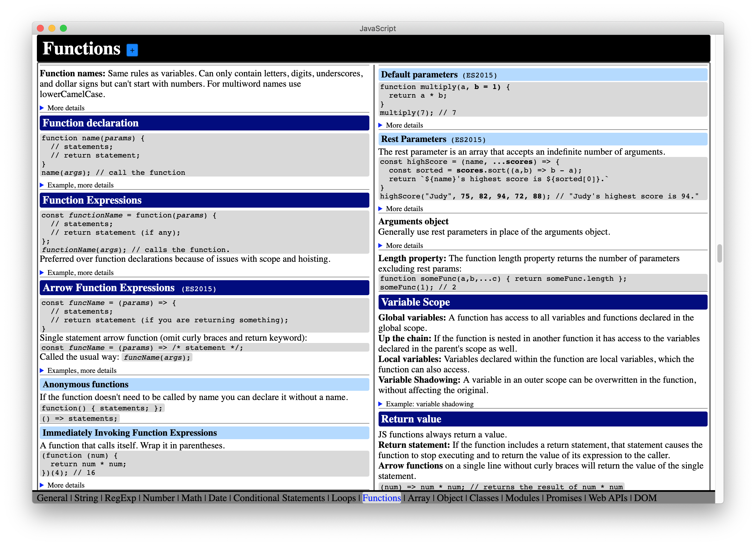This screenshot has height=546, width=756.
Task: Switch to the Number section
Action: [x=159, y=498]
